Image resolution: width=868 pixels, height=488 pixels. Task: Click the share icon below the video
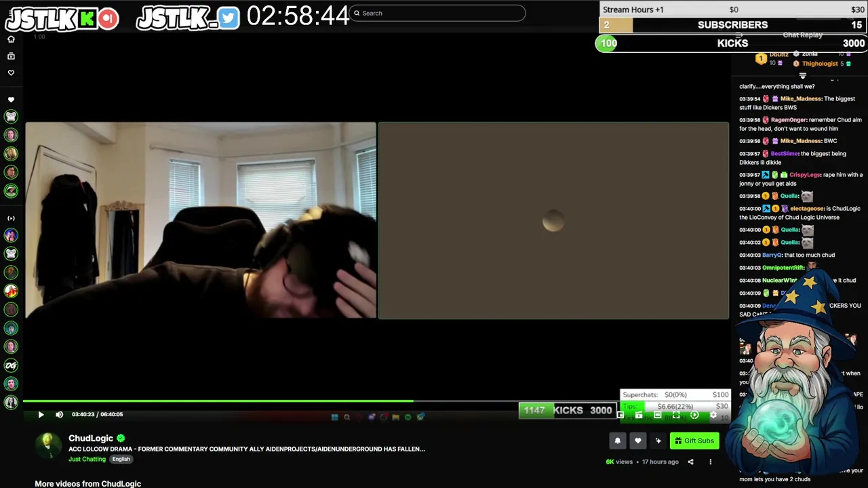coord(690,462)
